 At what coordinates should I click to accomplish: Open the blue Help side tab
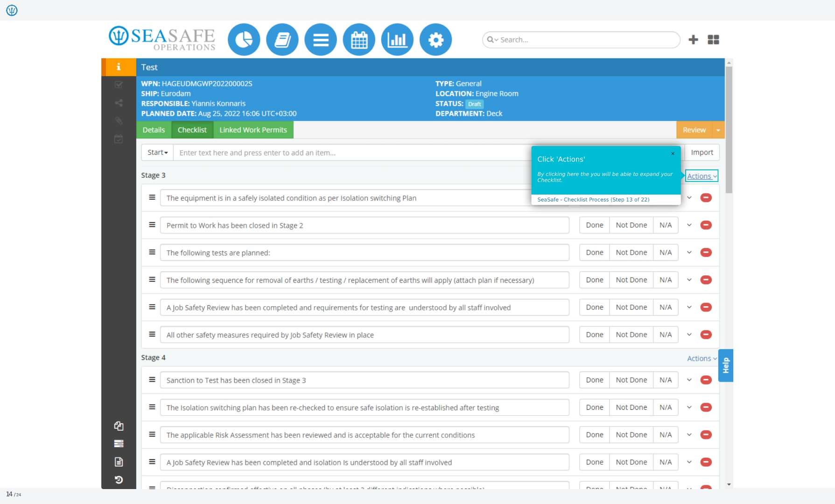[725, 365]
